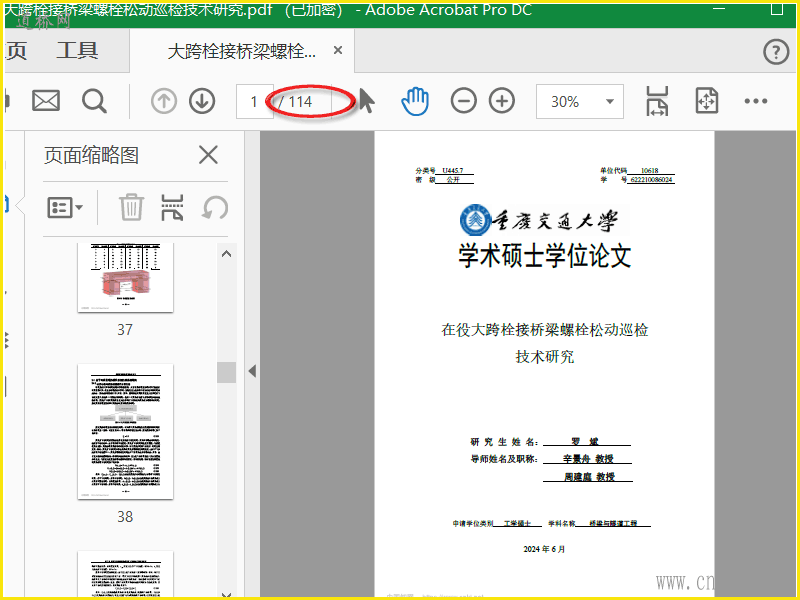Zoom out with minus icon
Viewport: 800px width, 600px height.
pyautogui.click(x=463, y=101)
